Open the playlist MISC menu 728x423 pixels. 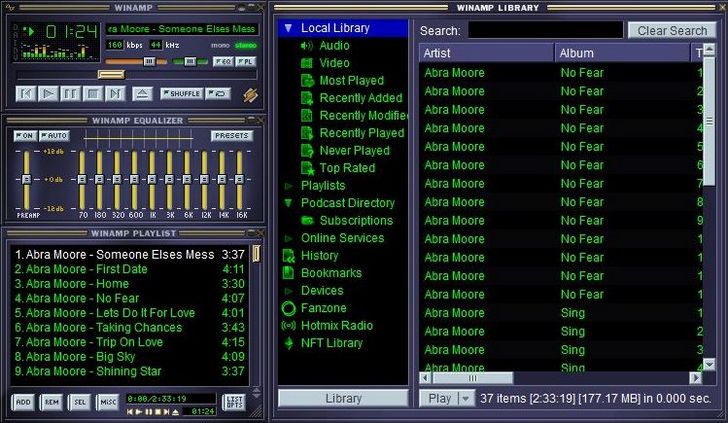pos(108,402)
